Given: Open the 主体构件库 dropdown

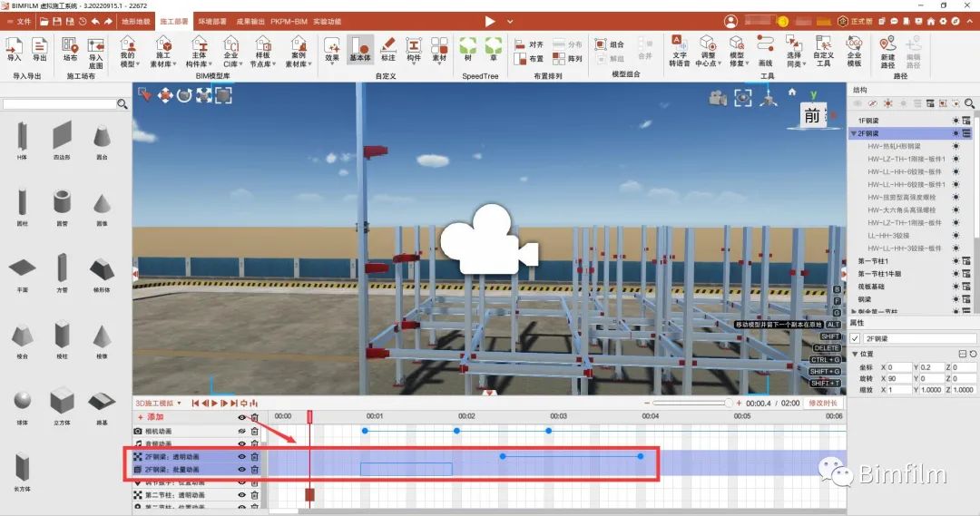Looking at the screenshot, I should click(x=199, y=52).
